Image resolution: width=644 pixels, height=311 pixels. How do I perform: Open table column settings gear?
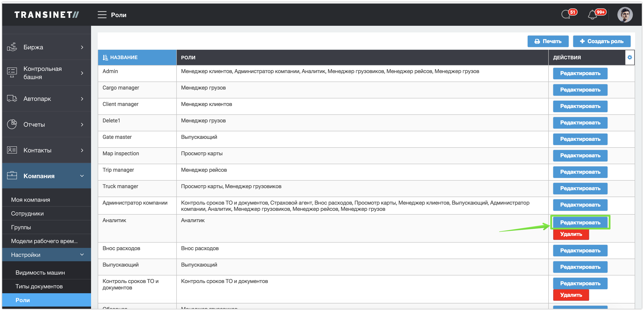tap(630, 57)
